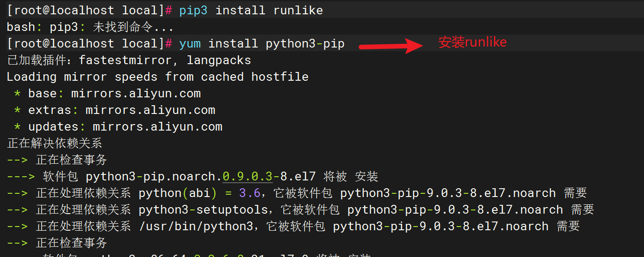644x257 pixels.
Task: Select the '已加载插件：fastestmirror, langpacks' line
Action: [129, 60]
